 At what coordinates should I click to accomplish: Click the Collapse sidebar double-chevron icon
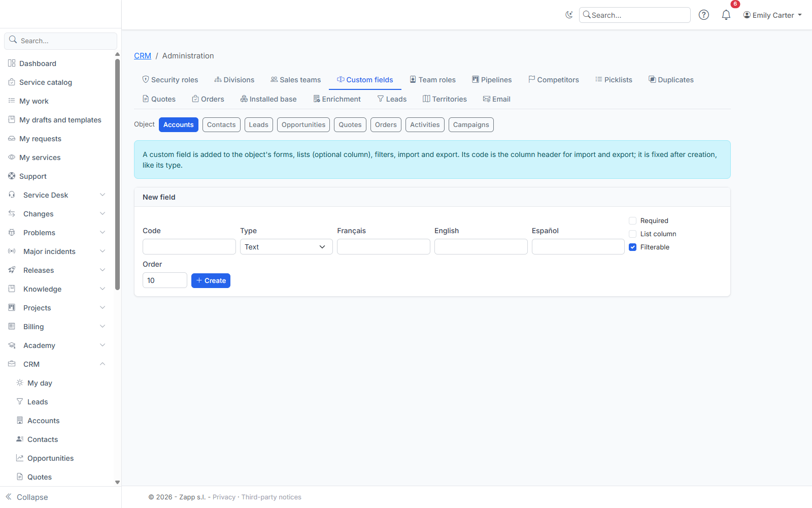pyautogui.click(x=9, y=497)
